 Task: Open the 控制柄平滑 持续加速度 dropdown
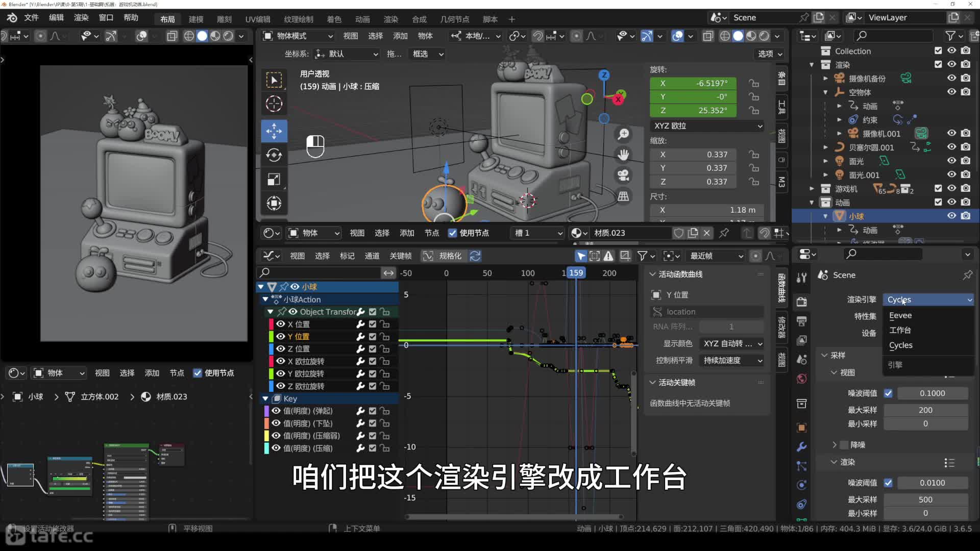[732, 360]
